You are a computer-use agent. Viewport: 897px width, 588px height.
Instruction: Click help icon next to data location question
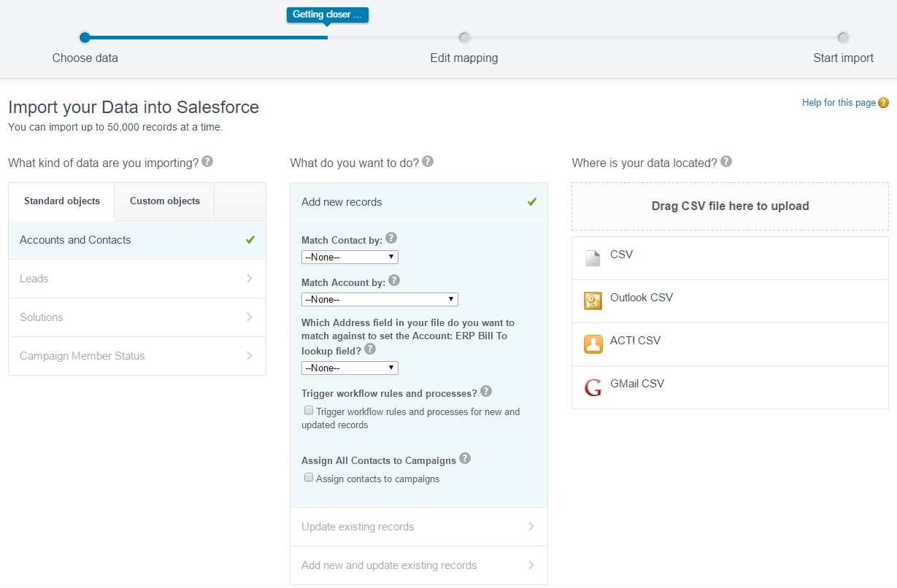point(726,162)
